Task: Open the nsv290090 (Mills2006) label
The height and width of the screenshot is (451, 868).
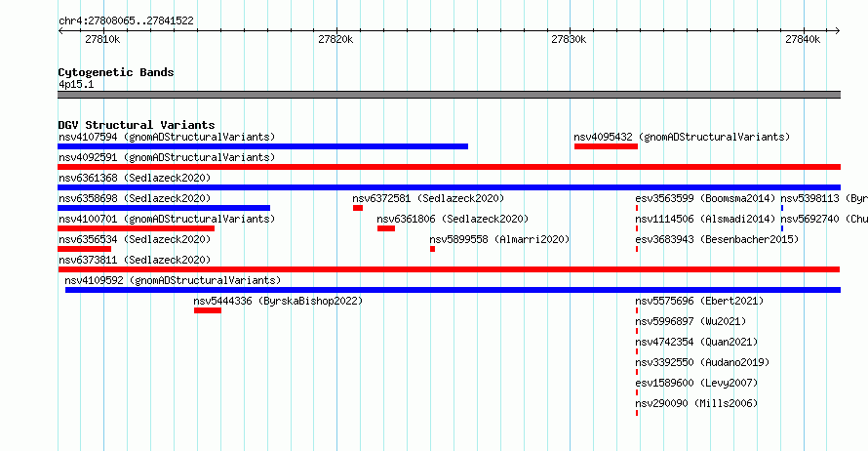Action: pyautogui.click(x=696, y=403)
